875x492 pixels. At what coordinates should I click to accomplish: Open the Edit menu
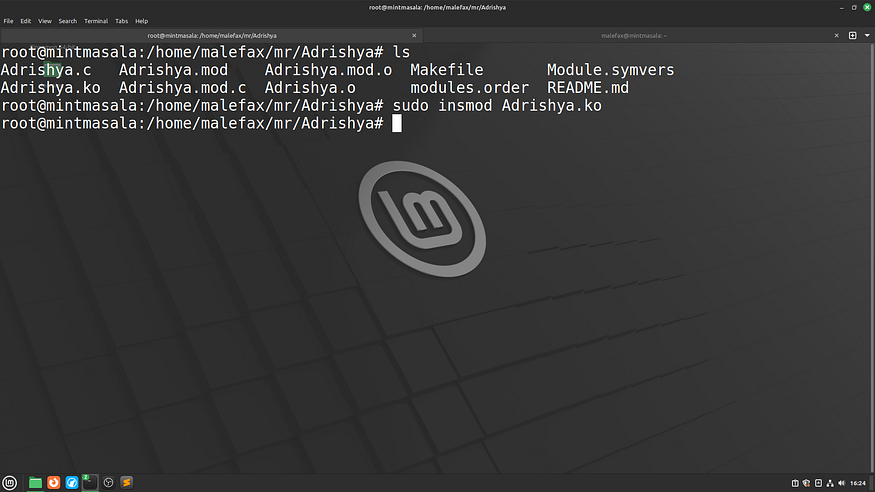[26, 21]
